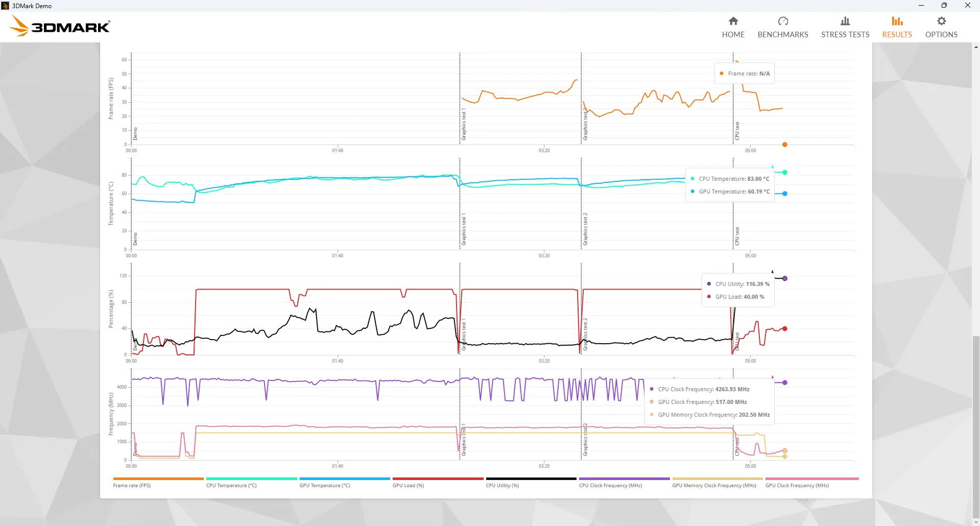Click the green CPU Temperature end-point dot

point(785,173)
